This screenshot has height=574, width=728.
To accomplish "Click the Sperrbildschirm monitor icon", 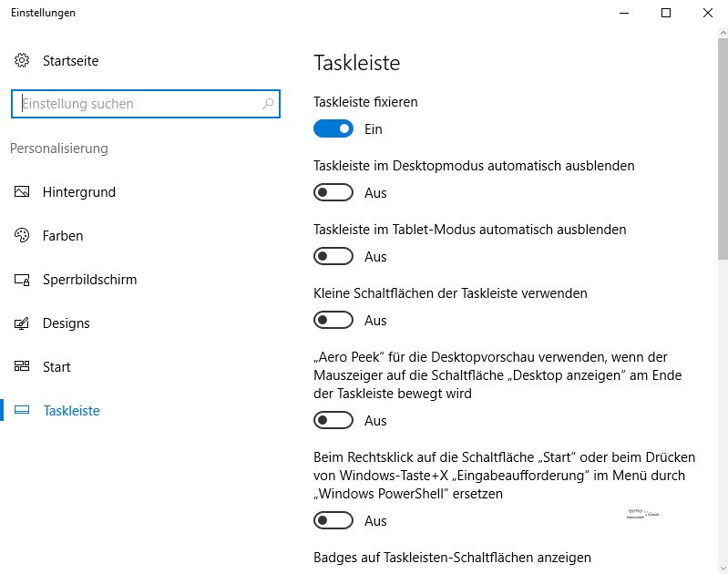I will [22, 280].
